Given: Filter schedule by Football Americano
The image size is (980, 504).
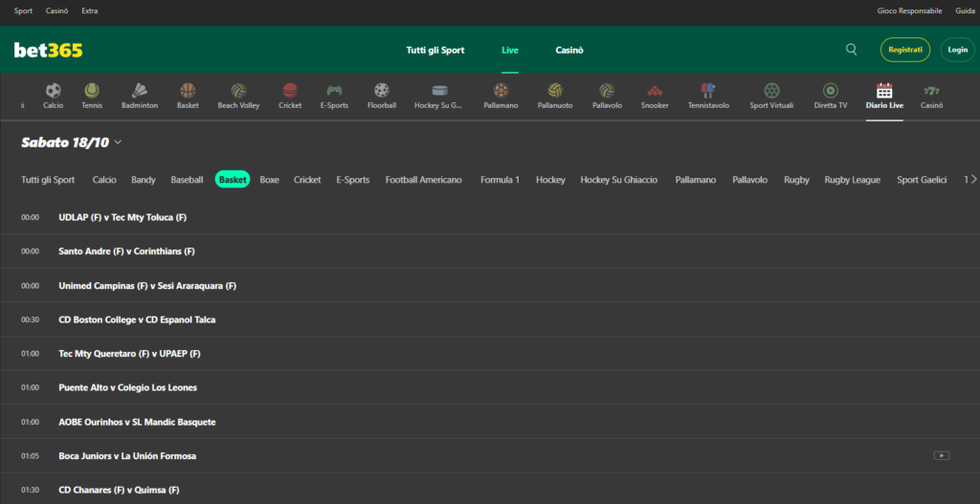Looking at the screenshot, I should tap(423, 180).
